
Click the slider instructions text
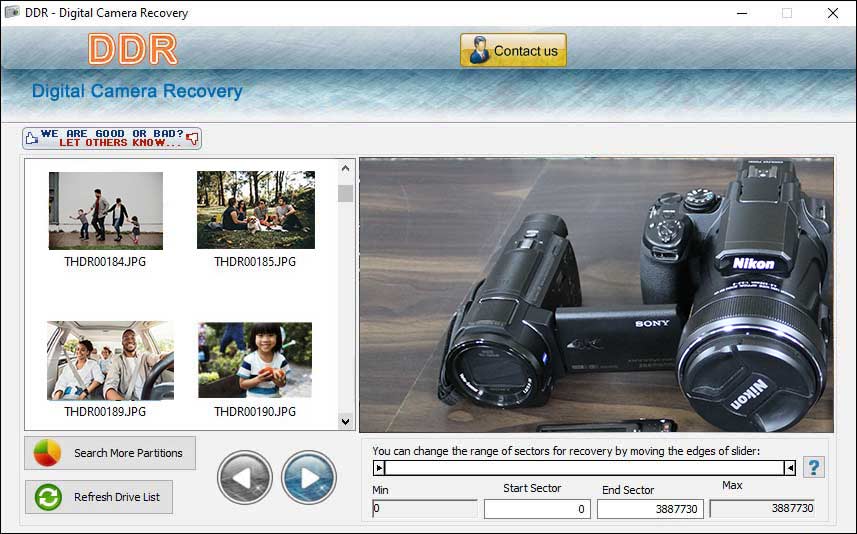pyautogui.click(x=566, y=451)
